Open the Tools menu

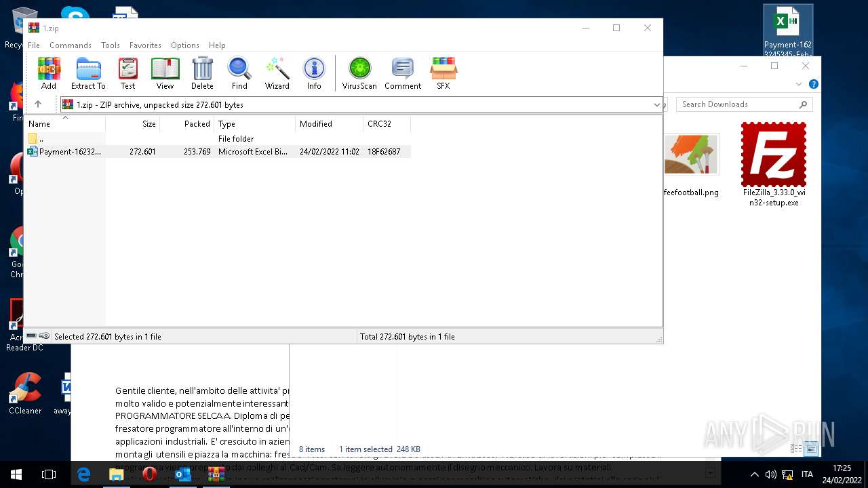[x=111, y=45]
